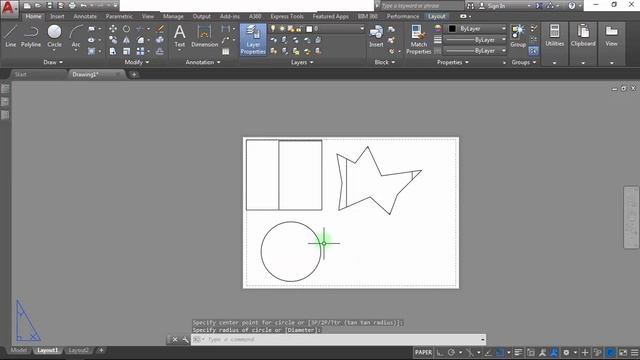The width and height of the screenshot is (640, 360).
Task: Use the Copy tool in Modify panel
Action: pyautogui.click(x=113, y=40)
